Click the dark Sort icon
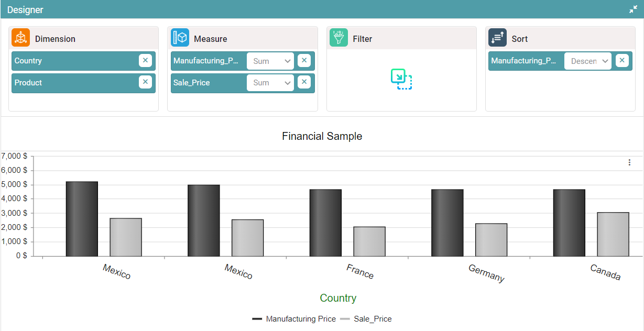Viewport: 644px width, 331px height. pos(497,38)
